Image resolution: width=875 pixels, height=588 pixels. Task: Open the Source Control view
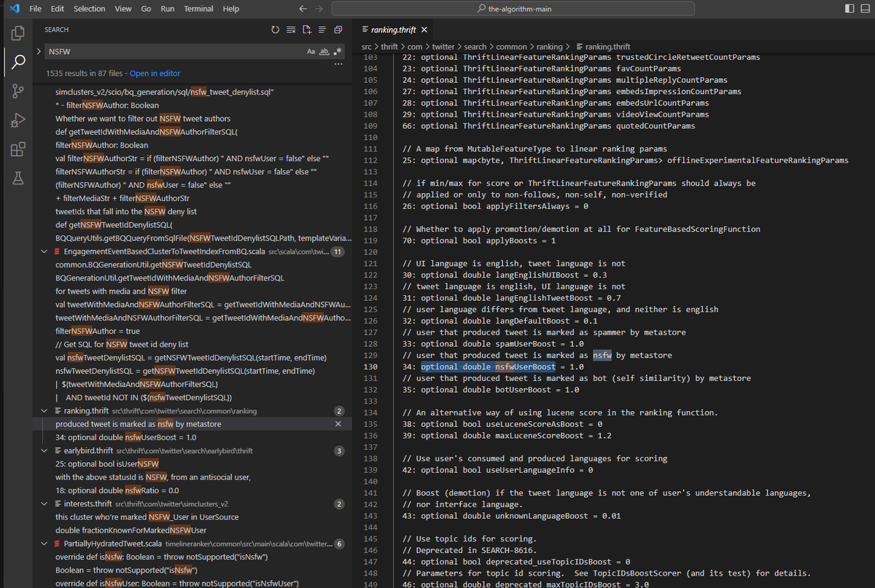(18, 91)
